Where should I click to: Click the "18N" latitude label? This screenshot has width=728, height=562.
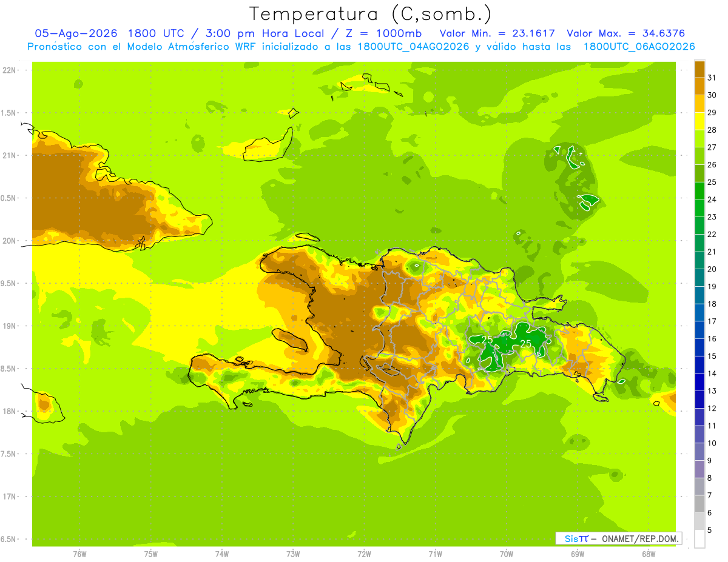coord(8,412)
